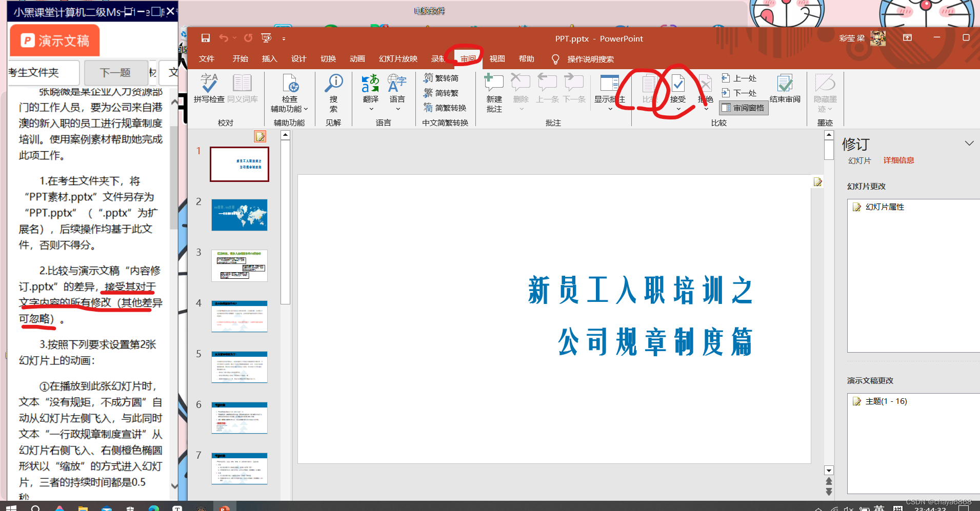This screenshot has height=511, width=980.
Task: Click the 显示批注 show comments icon
Action: [610, 84]
